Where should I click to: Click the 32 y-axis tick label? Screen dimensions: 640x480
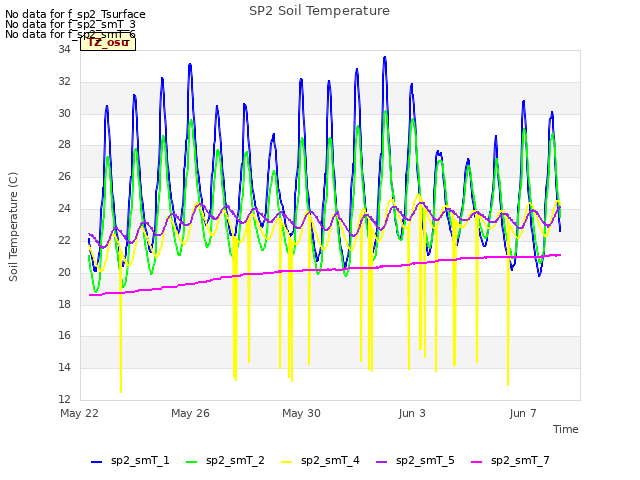click(x=64, y=82)
